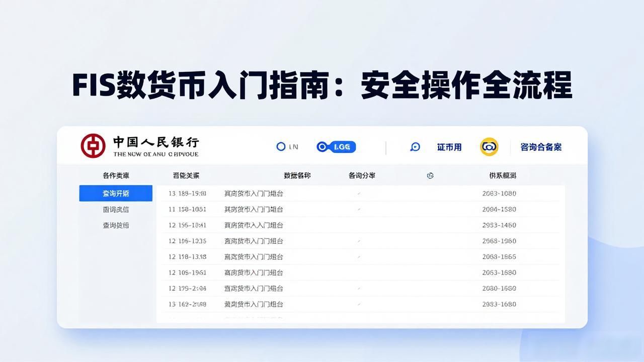Click the value "2083-1865"
Screen dimensions: 644x362
(x=499, y=257)
